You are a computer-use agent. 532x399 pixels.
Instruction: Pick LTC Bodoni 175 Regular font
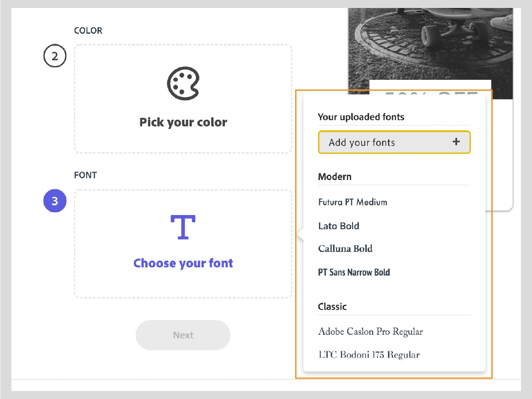369,355
